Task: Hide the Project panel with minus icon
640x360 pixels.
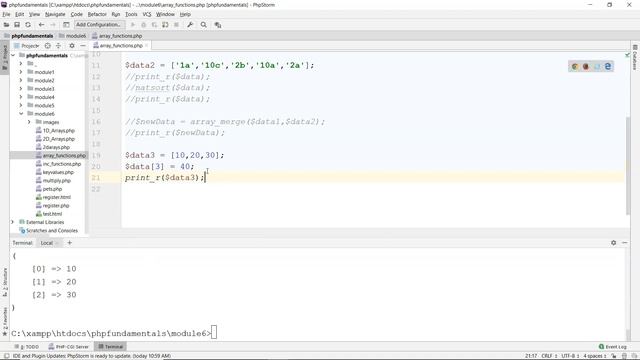Action: coord(83,46)
